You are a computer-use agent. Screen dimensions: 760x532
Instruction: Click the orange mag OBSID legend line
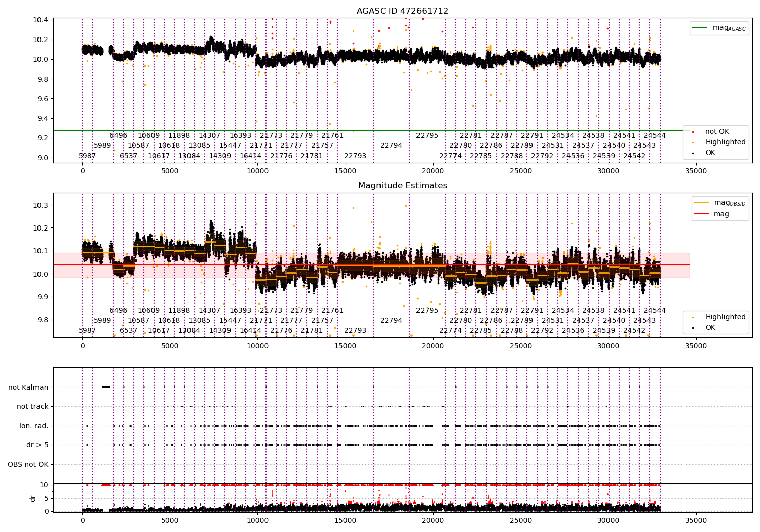(x=702, y=202)
